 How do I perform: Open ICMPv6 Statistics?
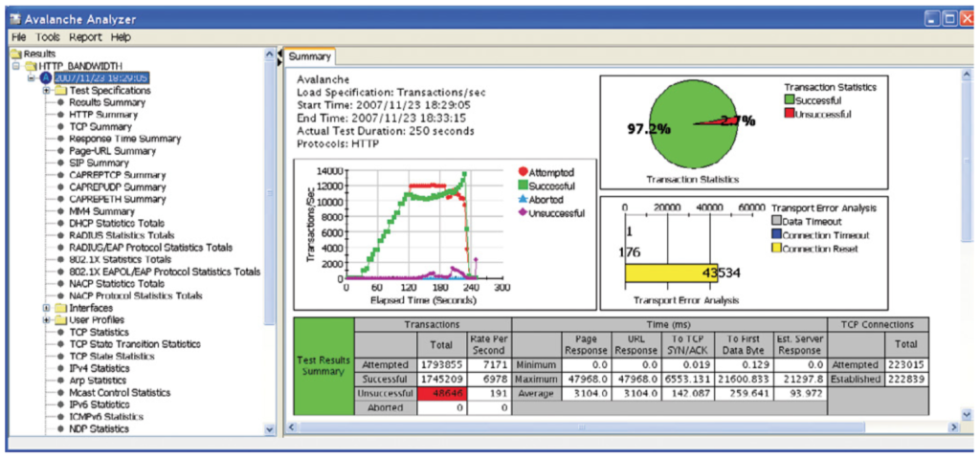click(x=105, y=416)
